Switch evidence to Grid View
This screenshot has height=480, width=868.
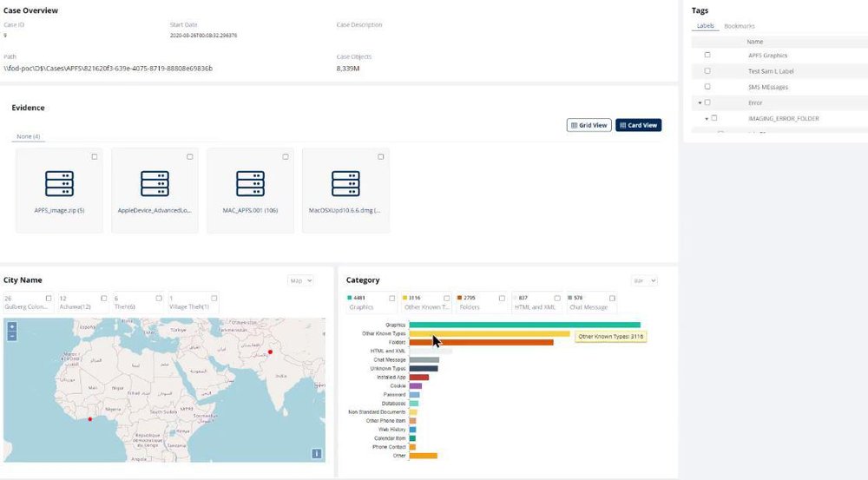pos(589,125)
